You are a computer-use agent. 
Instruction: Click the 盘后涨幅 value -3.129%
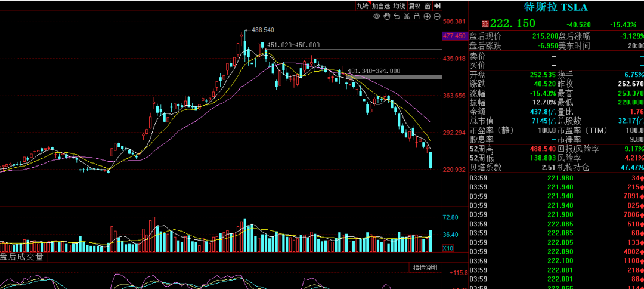(x=631, y=36)
